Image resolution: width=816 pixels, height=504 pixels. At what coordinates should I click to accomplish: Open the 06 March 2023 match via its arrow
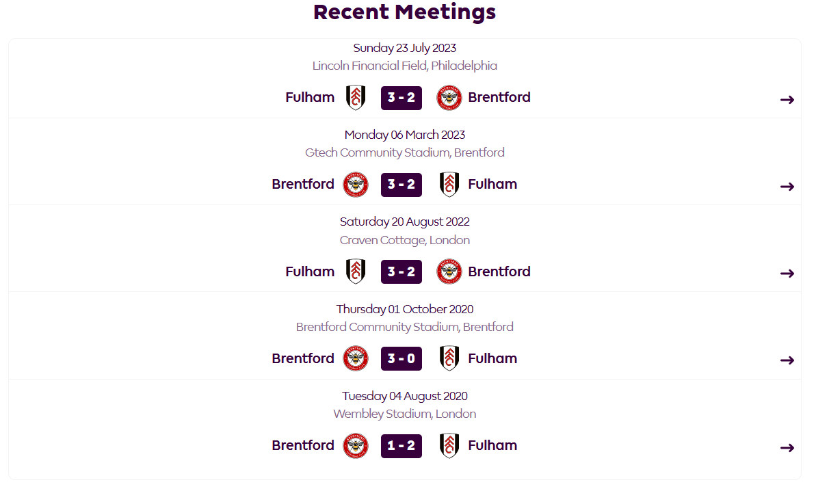coord(787,186)
